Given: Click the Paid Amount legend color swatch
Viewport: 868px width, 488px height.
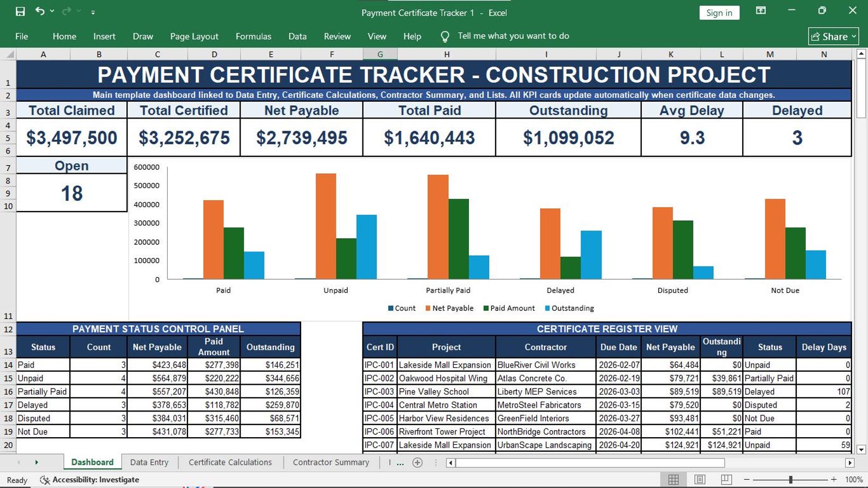Looking at the screenshot, I should [x=486, y=308].
